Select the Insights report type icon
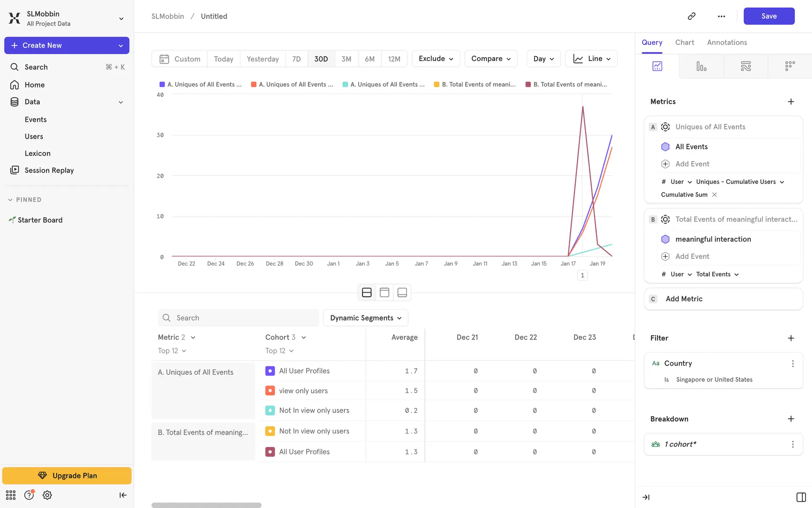 (x=657, y=66)
